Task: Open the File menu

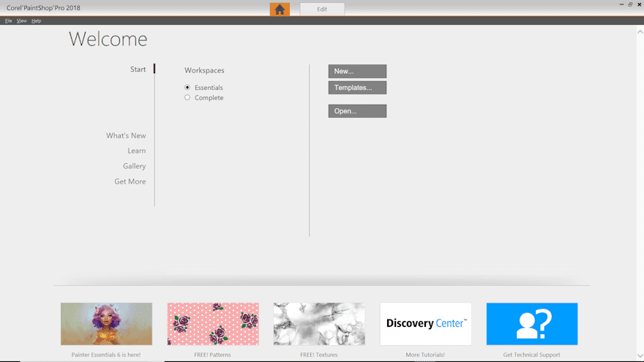Action: (9, 21)
